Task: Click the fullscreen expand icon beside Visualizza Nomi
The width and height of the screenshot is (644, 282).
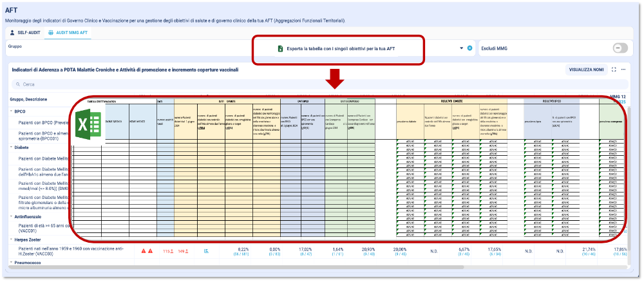Action: [614, 70]
